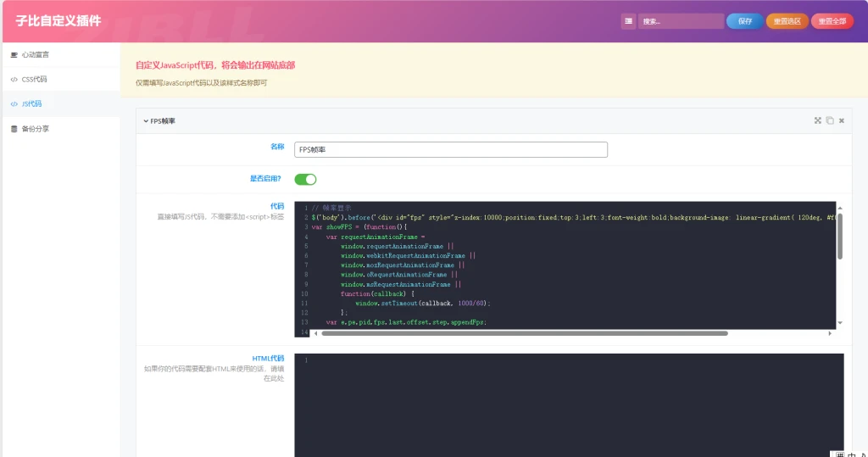This screenshot has height=457, width=868.
Task: Click the database icon beside 备份分享
Action: [x=14, y=129]
